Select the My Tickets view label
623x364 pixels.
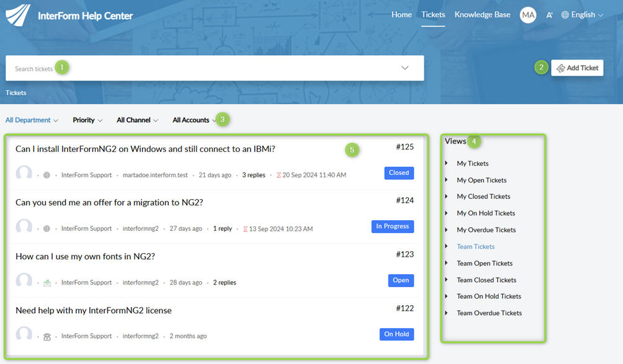(473, 164)
